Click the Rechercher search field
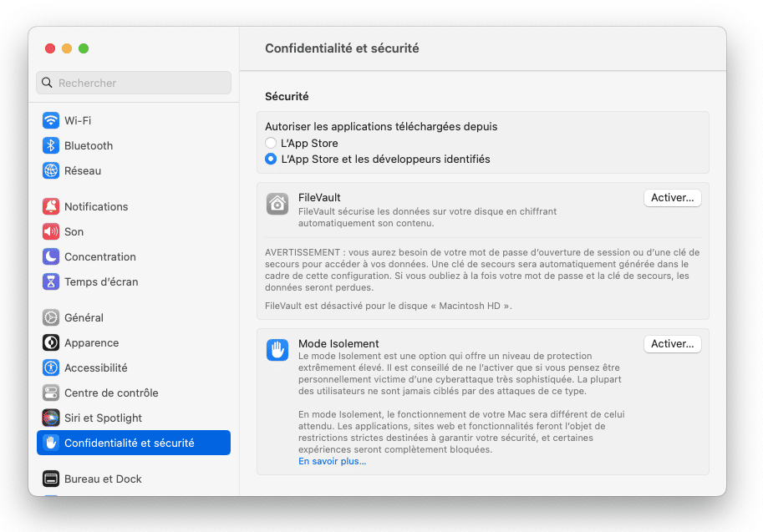 [134, 83]
